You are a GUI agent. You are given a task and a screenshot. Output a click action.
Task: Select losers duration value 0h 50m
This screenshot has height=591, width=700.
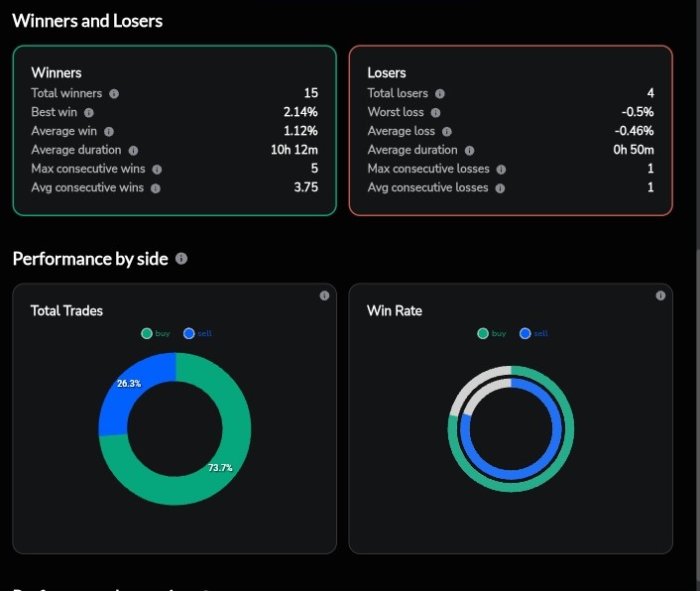[x=634, y=150]
